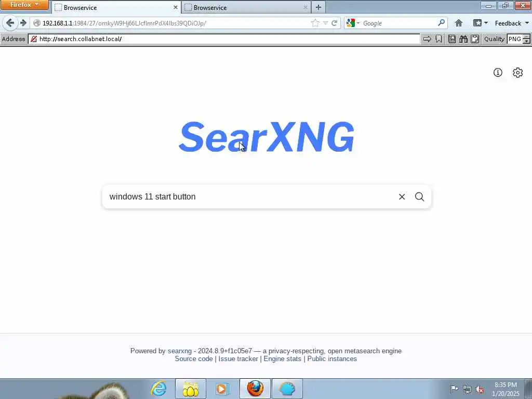Viewport: 532px width, 399px height.
Task: Click Browservice Go arrow button
Action: pos(427,39)
